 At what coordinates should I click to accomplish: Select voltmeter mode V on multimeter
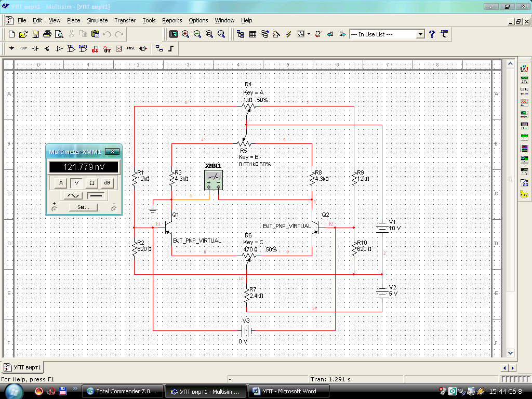[76, 183]
